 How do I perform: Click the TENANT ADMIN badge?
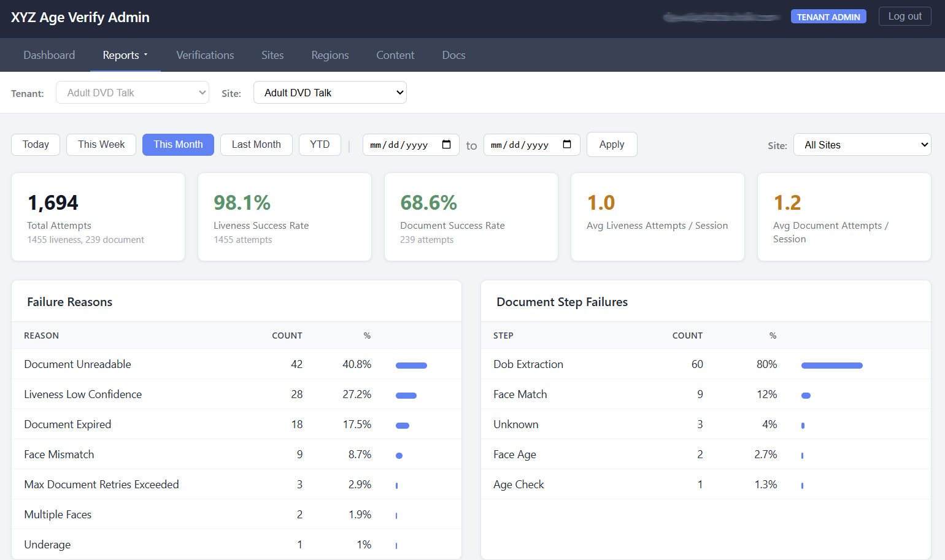coord(828,17)
